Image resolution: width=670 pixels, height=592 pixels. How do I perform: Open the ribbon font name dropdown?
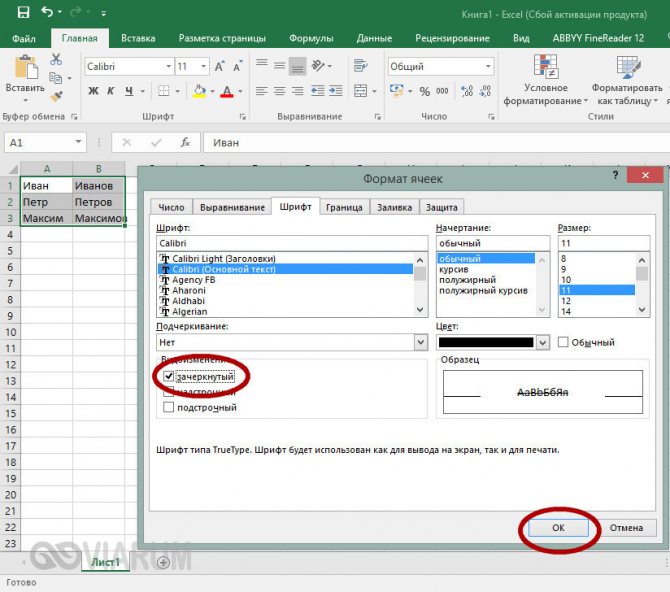(x=168, y=66)
